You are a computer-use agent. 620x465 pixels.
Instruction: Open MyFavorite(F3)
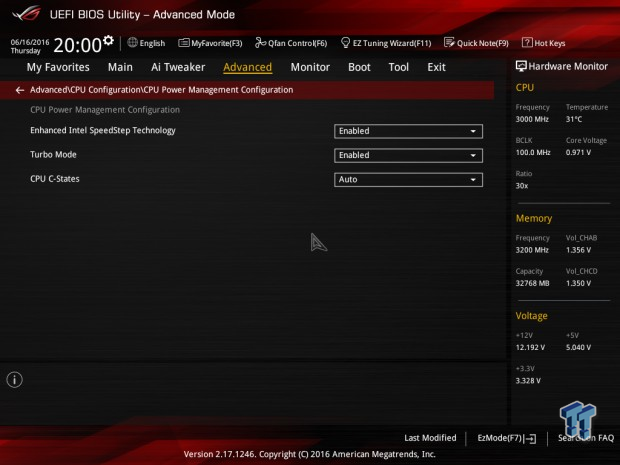(x=210, y=43)
